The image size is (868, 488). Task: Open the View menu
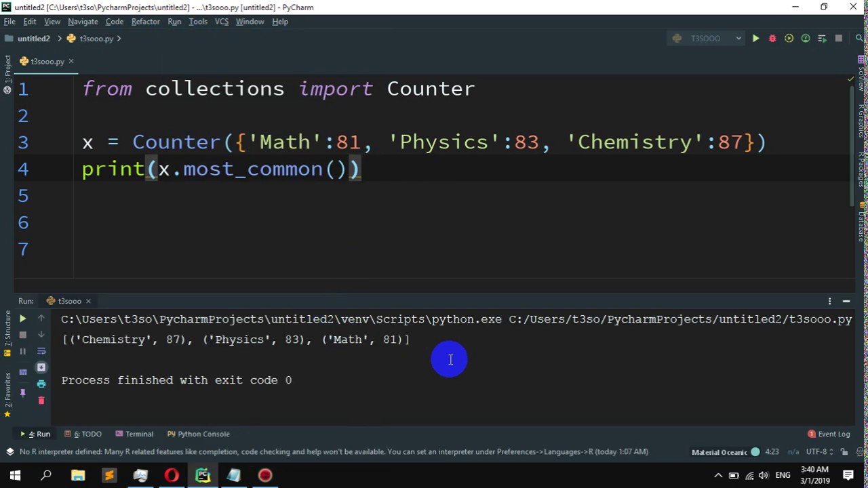[x=52, y=22]
